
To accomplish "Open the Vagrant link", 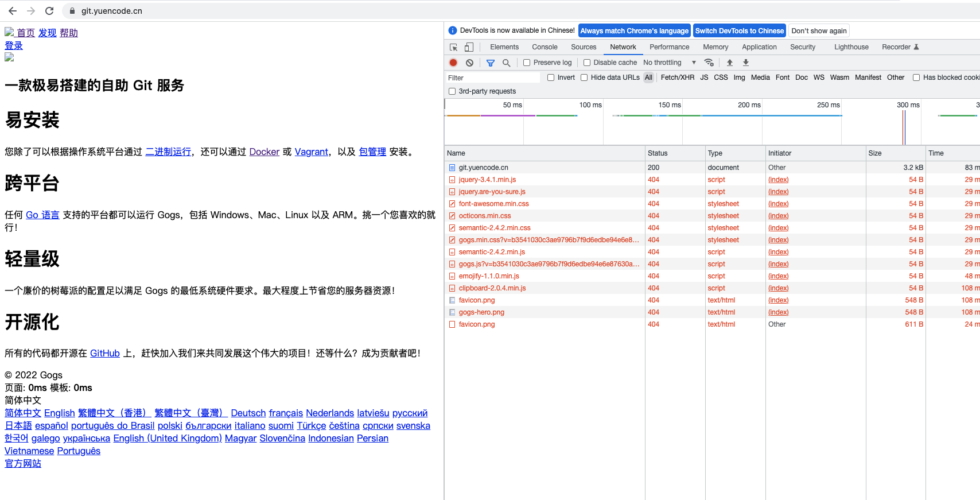I will point(312,152).
